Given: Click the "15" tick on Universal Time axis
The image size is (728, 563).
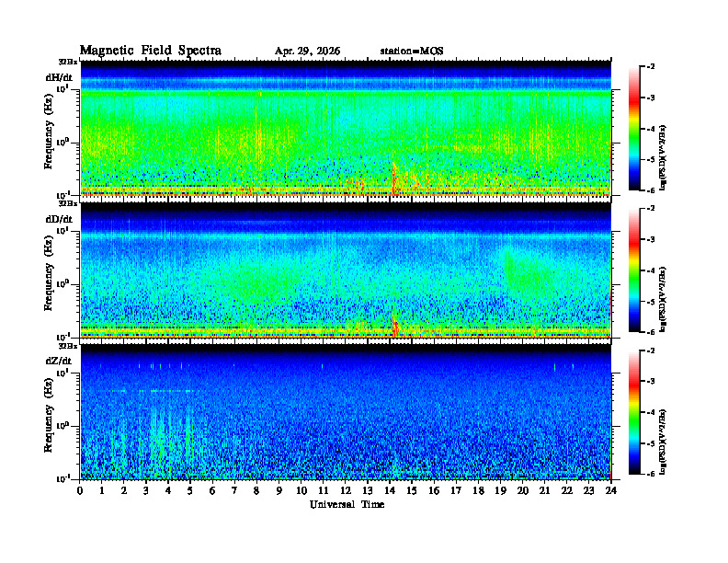Looking at the screenshot, I should [x=412, y=491].
